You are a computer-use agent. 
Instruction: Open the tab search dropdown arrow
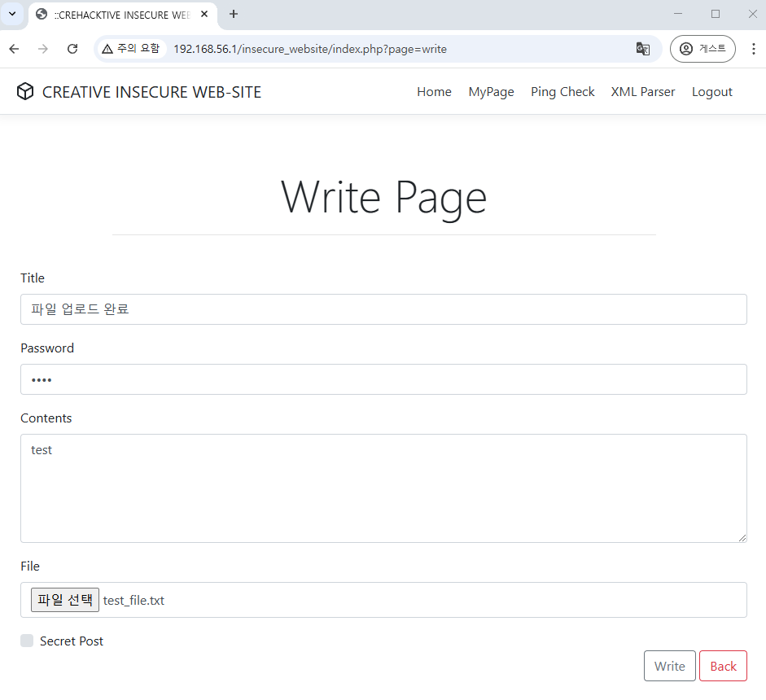click(12, 14)
